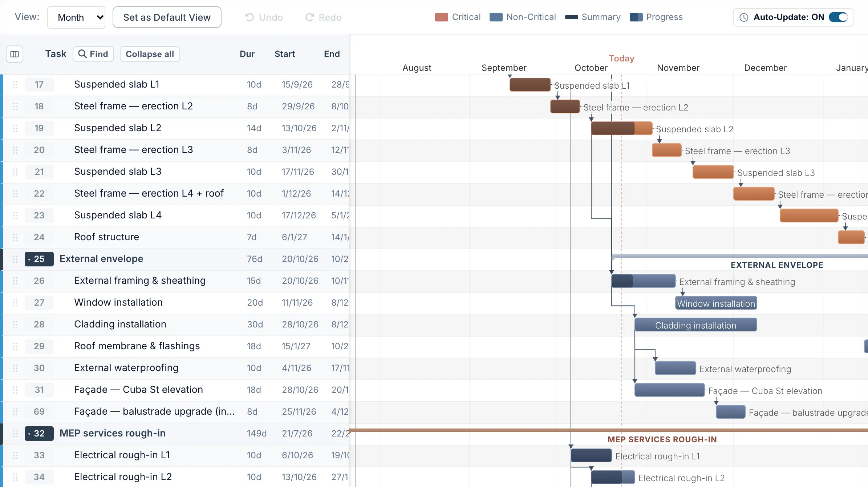Toggle Auto-Update switch off
The image size is (868, 487).
(838, 17)
